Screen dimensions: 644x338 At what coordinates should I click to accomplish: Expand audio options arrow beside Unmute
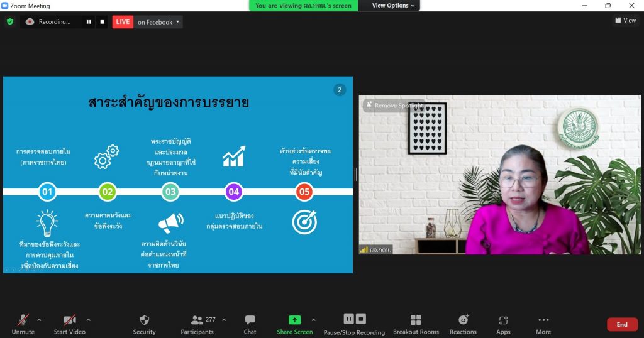(x=39, y=319)
